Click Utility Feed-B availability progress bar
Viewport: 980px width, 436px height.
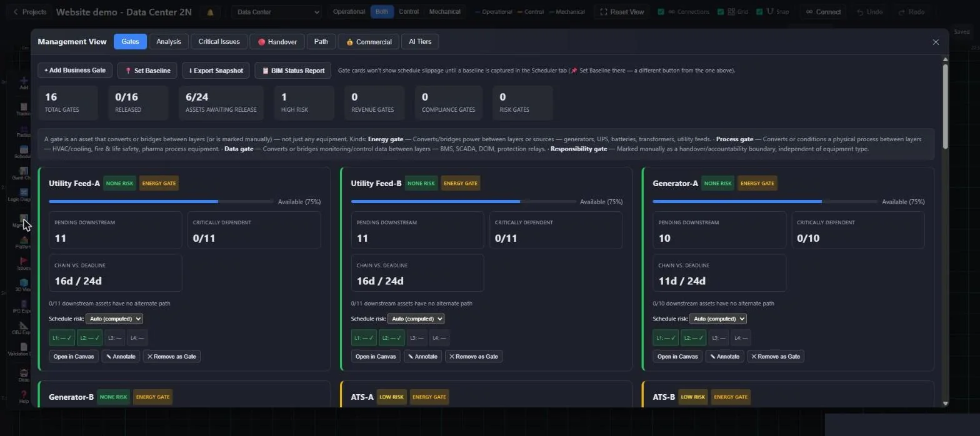click(x=463, y=202)
